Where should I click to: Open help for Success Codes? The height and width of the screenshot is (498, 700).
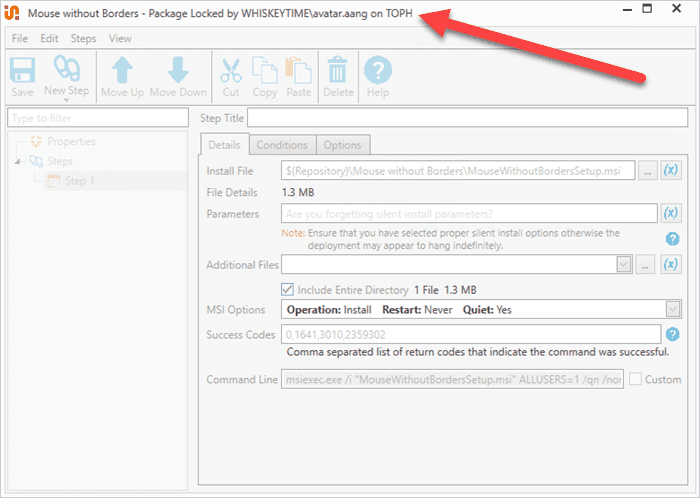pyautogui.click(x=672, y=334)
